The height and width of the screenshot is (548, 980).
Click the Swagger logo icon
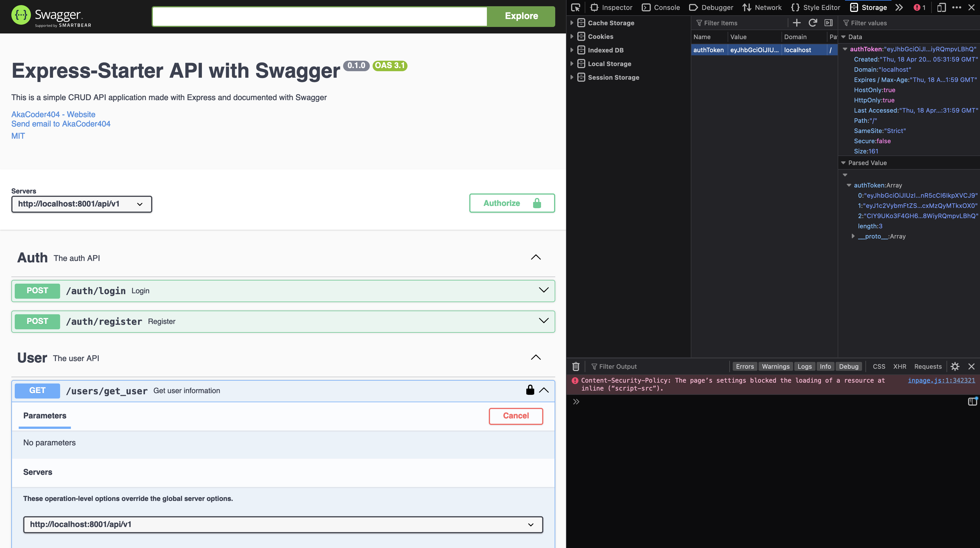pyautogui.click(x=21, y=15)
